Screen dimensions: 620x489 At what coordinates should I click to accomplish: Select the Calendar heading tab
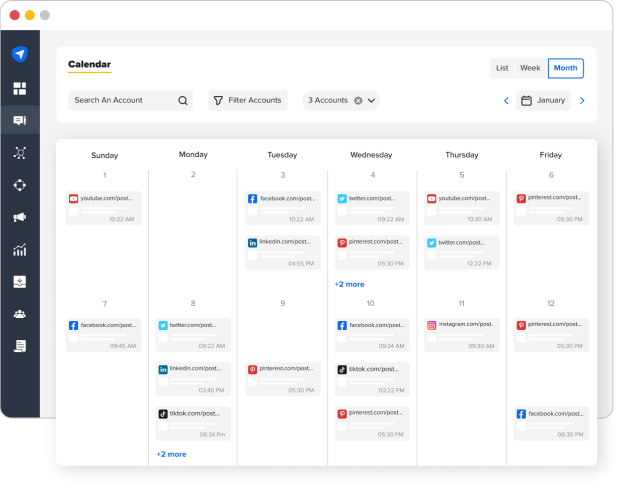pyautogui.click(x=89, y=64)
